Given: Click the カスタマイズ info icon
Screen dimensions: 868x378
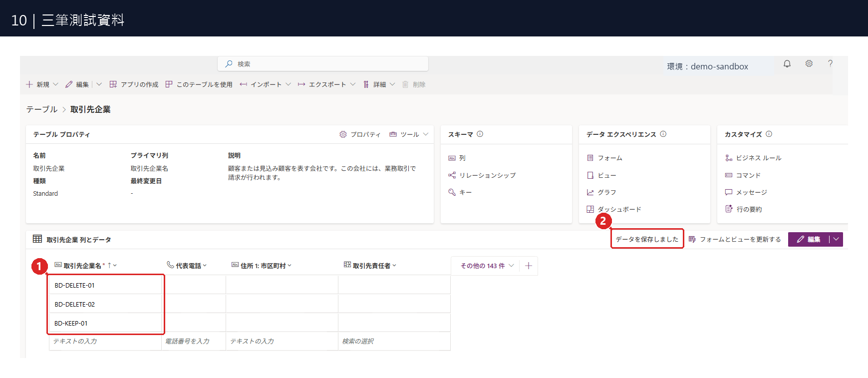Looking at the screenshot, I should coord(769,134).
